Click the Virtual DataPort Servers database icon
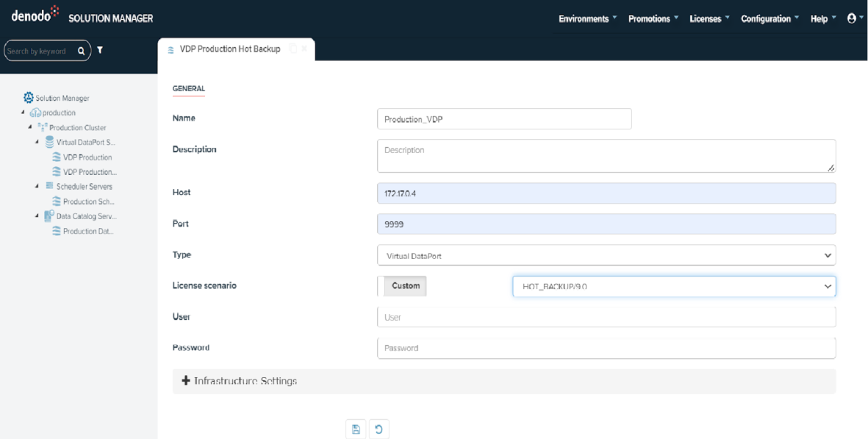This screenshot has height=439, width=868. [49, 142]
